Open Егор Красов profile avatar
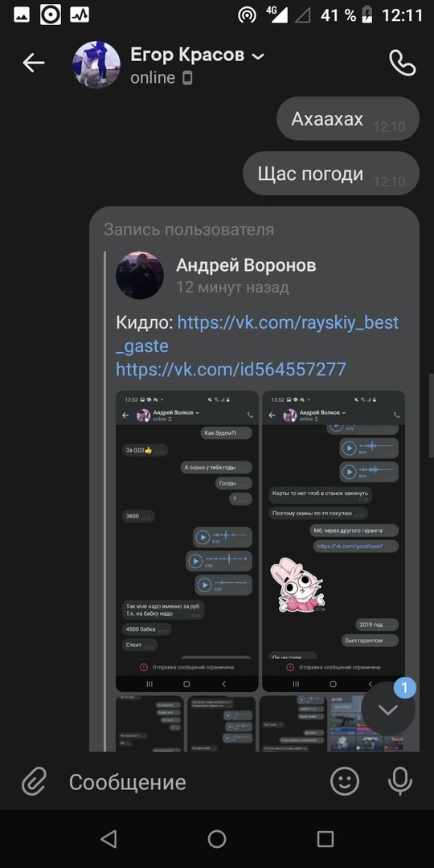The height and width of the screenshot is (868, 434). (96, 64)
